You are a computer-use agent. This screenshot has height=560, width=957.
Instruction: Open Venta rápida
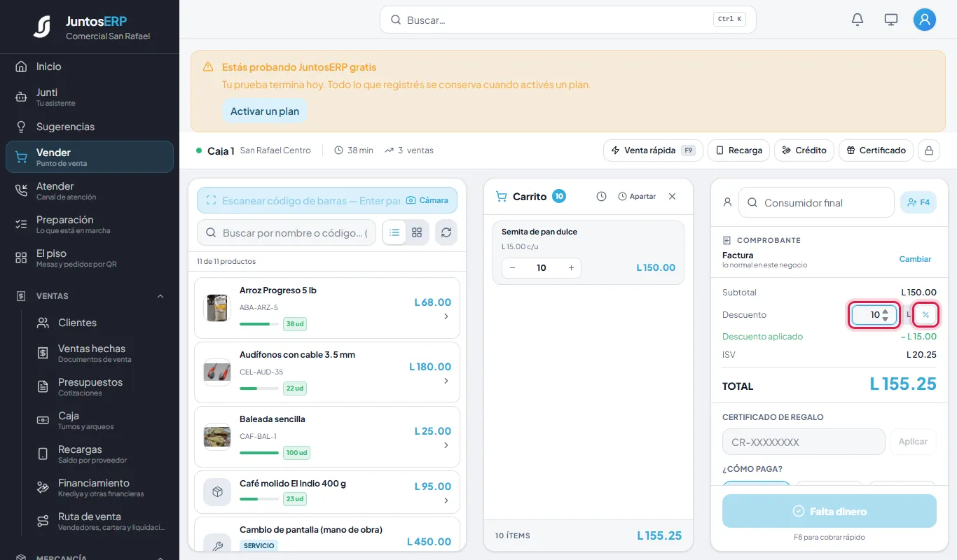click(653, 150)
